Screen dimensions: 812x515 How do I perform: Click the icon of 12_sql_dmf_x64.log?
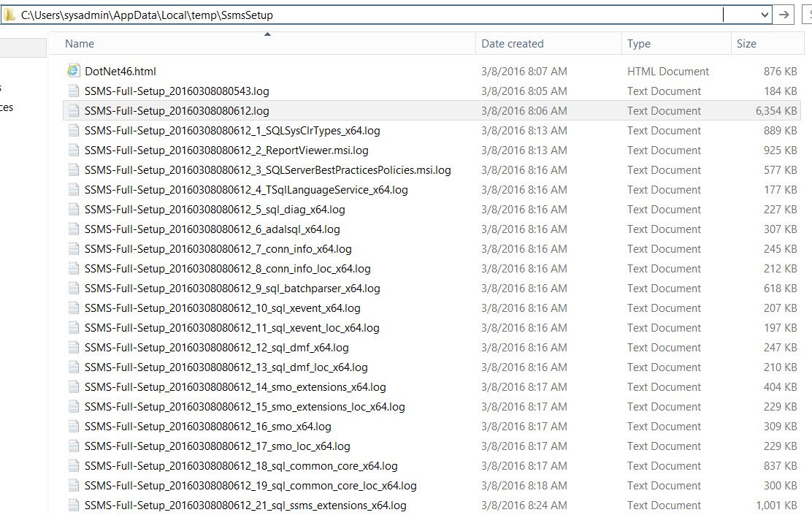(x=74, y=347)
